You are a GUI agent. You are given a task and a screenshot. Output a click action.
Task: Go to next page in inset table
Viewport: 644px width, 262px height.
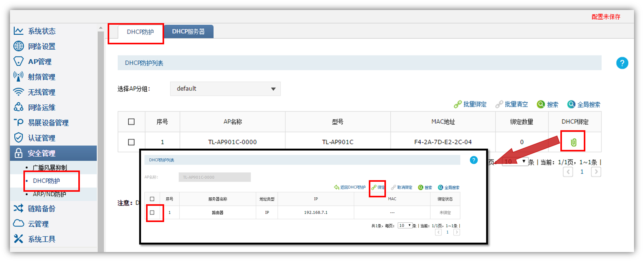(457, 232)
